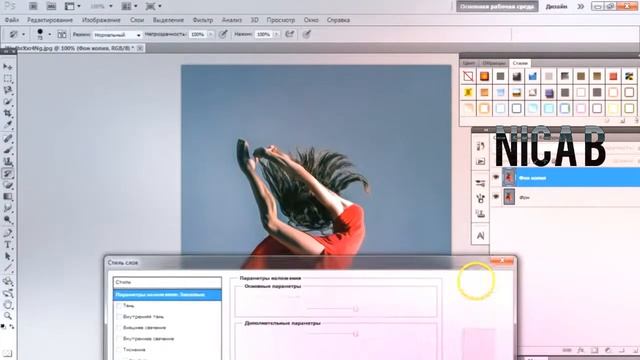Toggle tablet pressure for opacity
Image resolution: width=640 pixels, height=360 pixels.
(223, 35)
